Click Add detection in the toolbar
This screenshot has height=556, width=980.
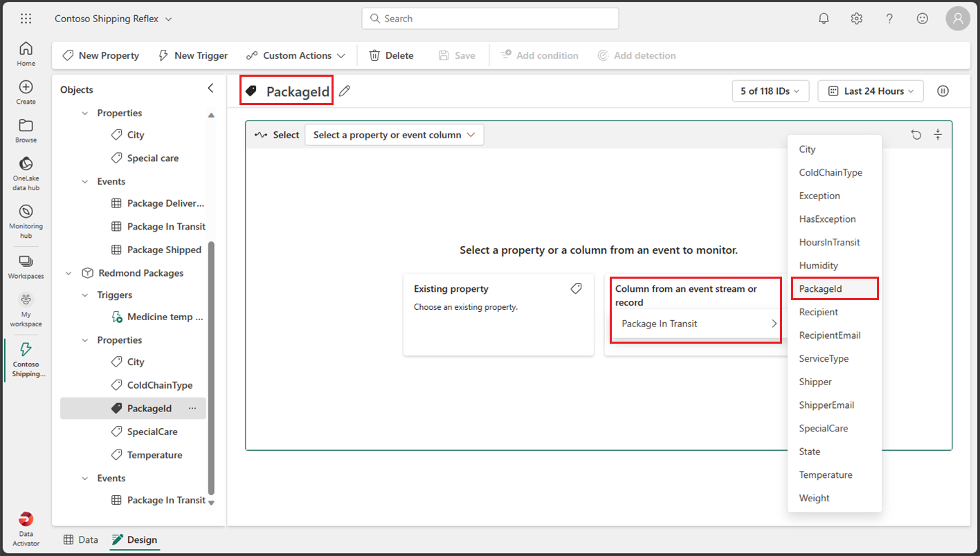(637, 55)
